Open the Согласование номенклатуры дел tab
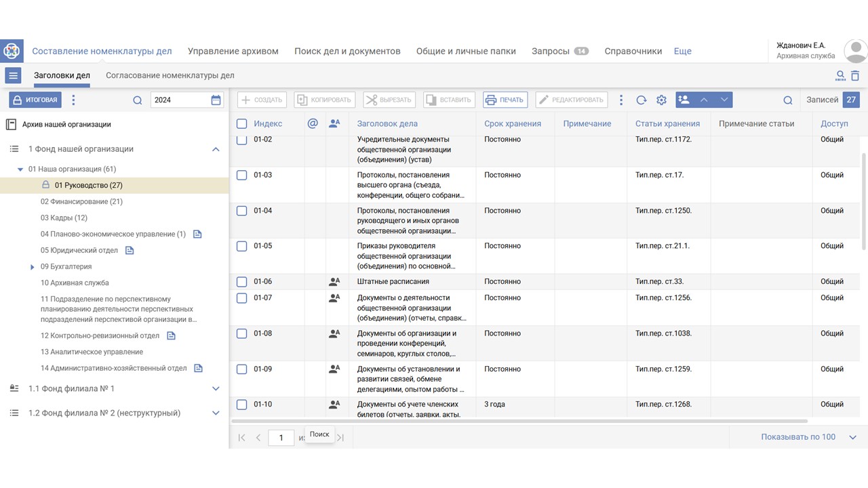 click(x=170, y=75)
